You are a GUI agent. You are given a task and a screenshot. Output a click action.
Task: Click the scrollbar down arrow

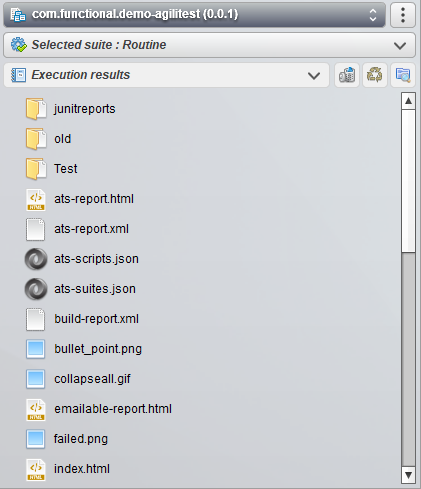click(408, 475)
